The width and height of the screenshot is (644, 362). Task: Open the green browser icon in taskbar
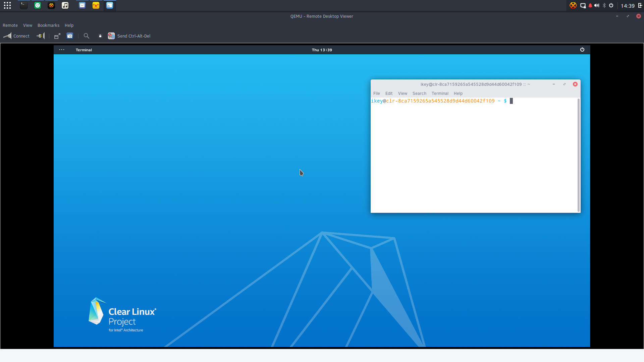tap(38, 5)
